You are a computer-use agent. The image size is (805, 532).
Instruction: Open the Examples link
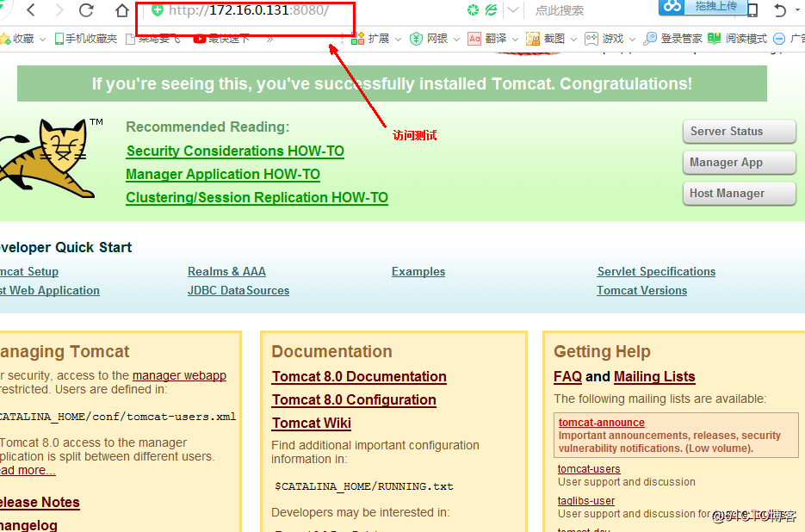coord(418,272)
